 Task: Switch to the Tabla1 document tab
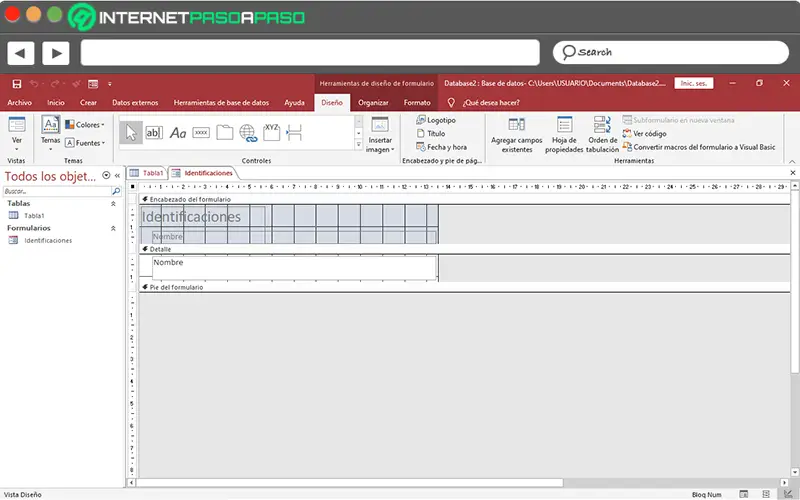tap(147, 173)
